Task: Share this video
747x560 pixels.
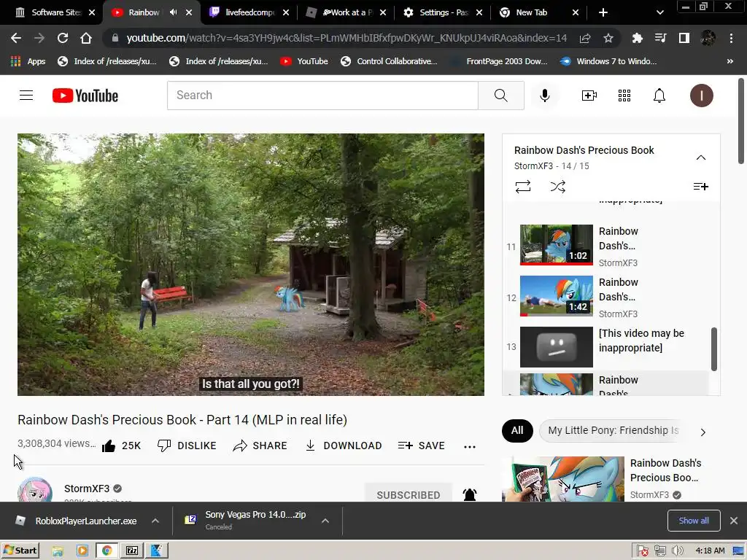Action: click(260, 446)
